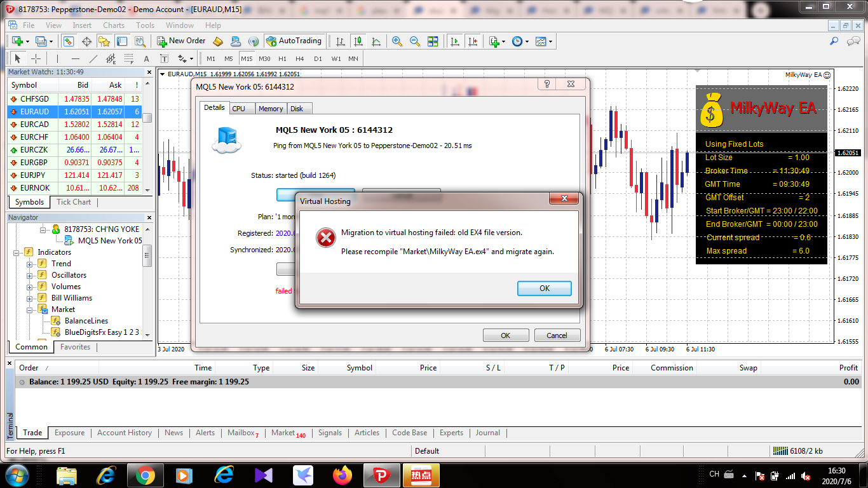Open the Profiles toolbar icon
This screenshot has height=488, width=868.
41,41
